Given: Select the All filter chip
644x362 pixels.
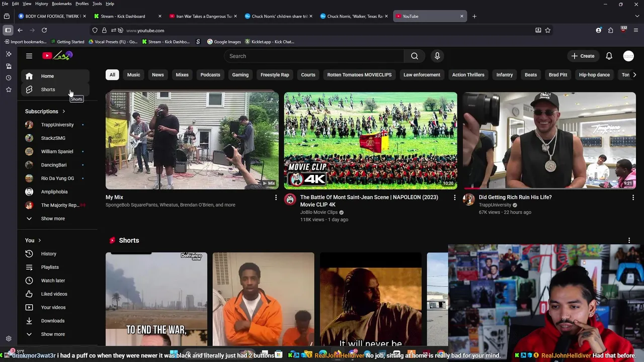Looking at the screenshot, I should tap(112, 75).
